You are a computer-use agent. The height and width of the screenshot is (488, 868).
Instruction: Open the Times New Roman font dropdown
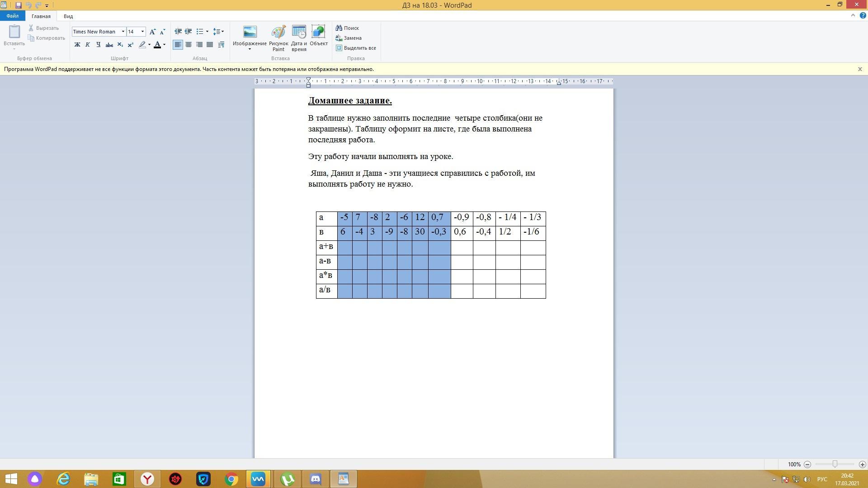coord(123,32)
